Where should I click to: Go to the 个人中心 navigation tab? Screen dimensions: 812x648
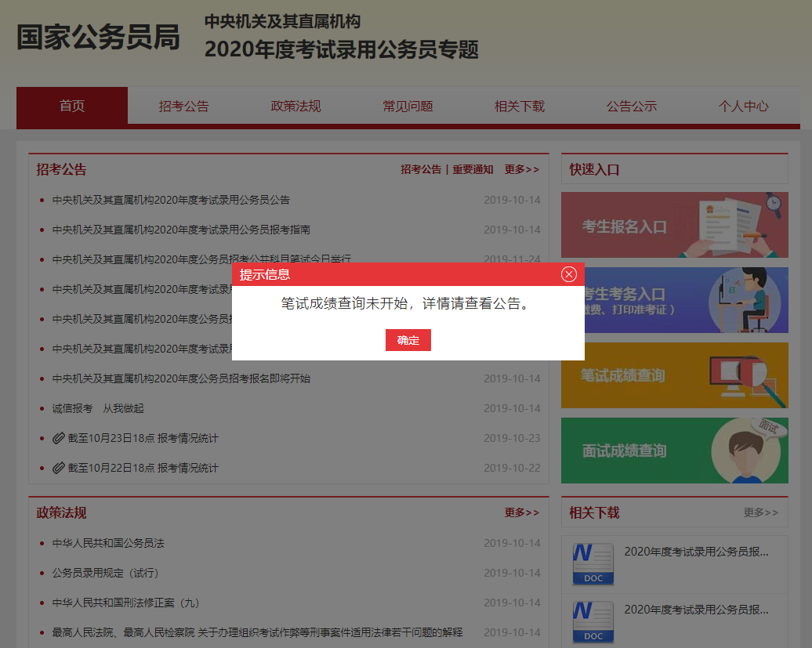tap(743, 107)
